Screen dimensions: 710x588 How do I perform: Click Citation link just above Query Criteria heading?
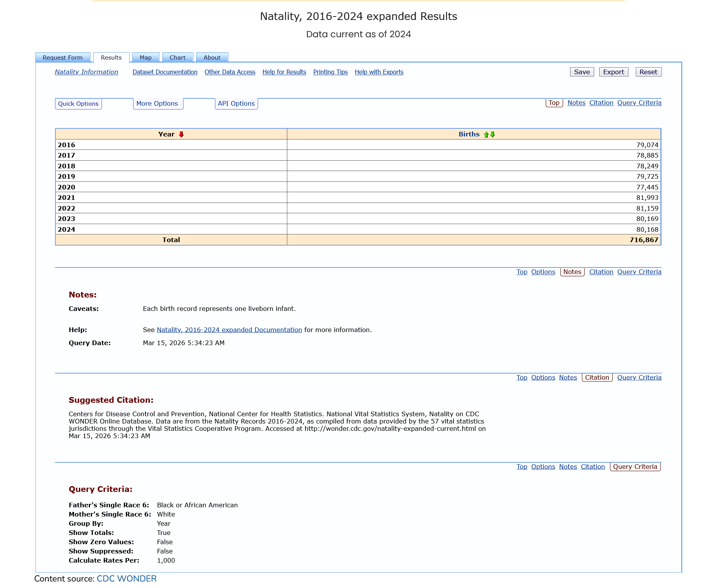point(593,467)
